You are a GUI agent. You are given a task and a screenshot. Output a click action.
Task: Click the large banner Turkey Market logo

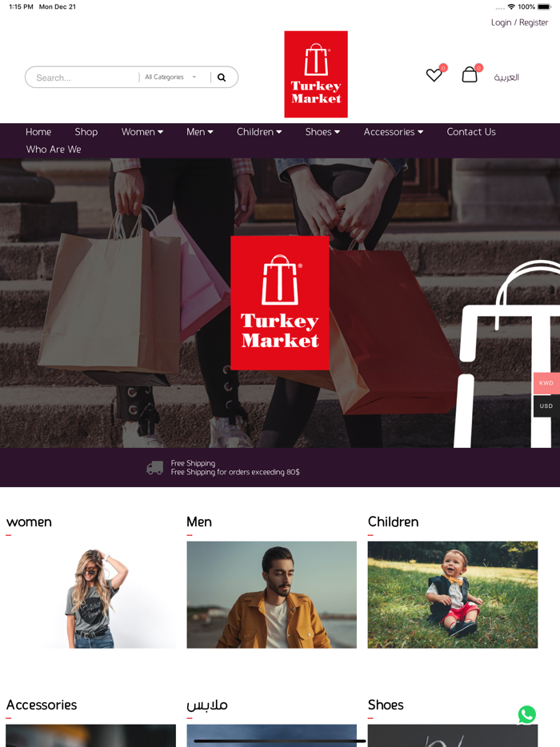(x=280, y=303)
